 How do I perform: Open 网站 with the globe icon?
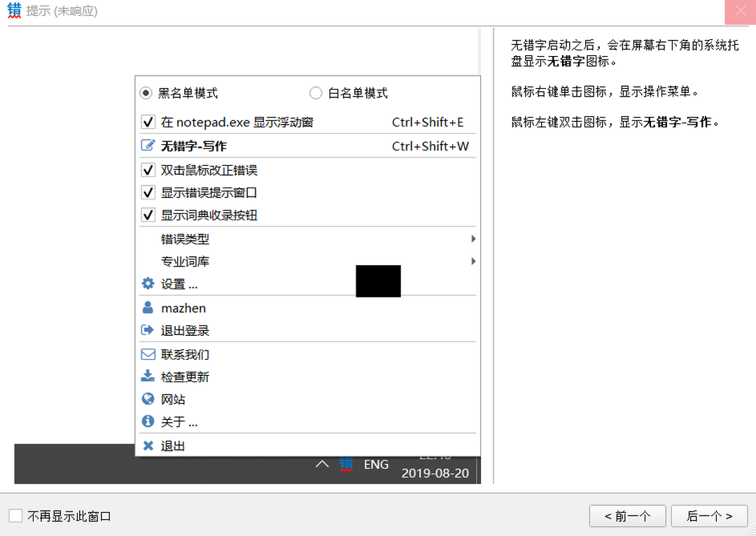[148, 399]
